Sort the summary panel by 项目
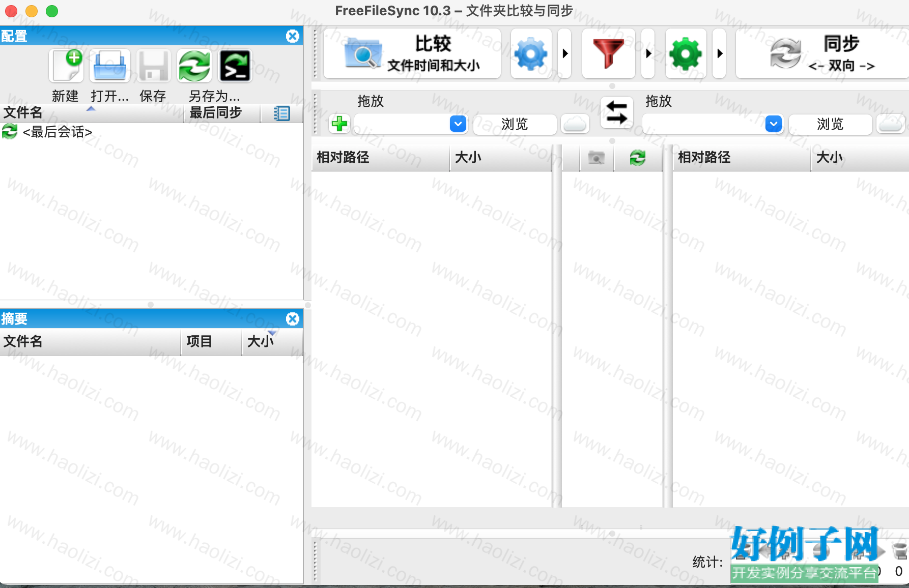Screen dimensions: 909x588 coord(211,341)
